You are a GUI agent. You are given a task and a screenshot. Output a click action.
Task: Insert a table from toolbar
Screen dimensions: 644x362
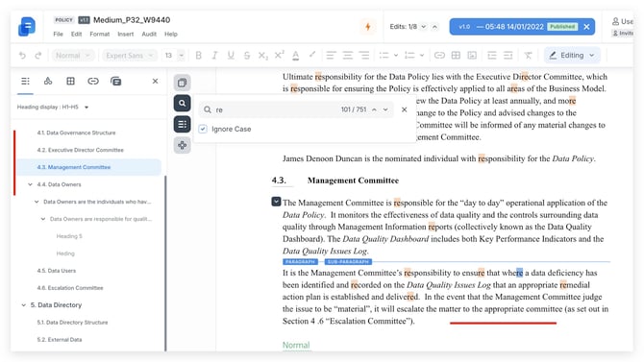pos(456,56)
